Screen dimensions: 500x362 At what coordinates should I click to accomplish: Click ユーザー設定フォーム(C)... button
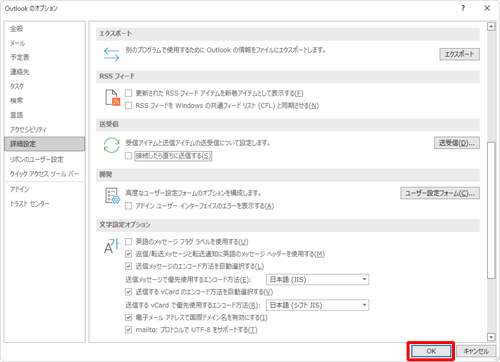[x=440, y=193]
